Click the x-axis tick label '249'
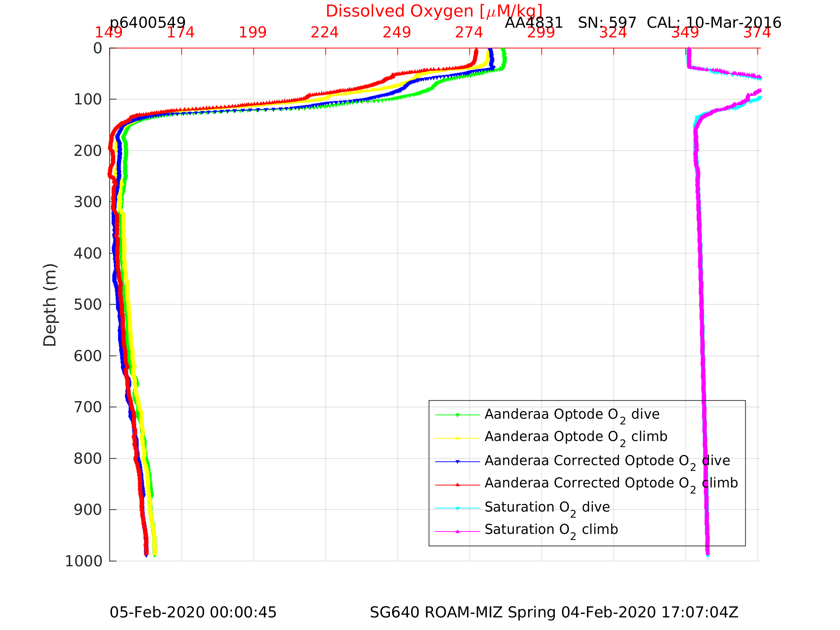The height and width of the screenshot is (630, 840). click(397, 33)
